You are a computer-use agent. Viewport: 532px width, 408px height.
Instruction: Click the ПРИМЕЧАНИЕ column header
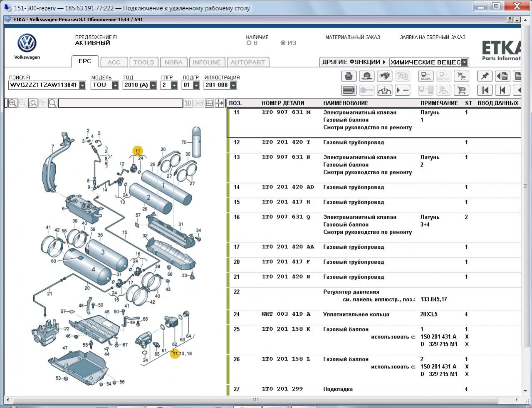[x=439, y=103]
